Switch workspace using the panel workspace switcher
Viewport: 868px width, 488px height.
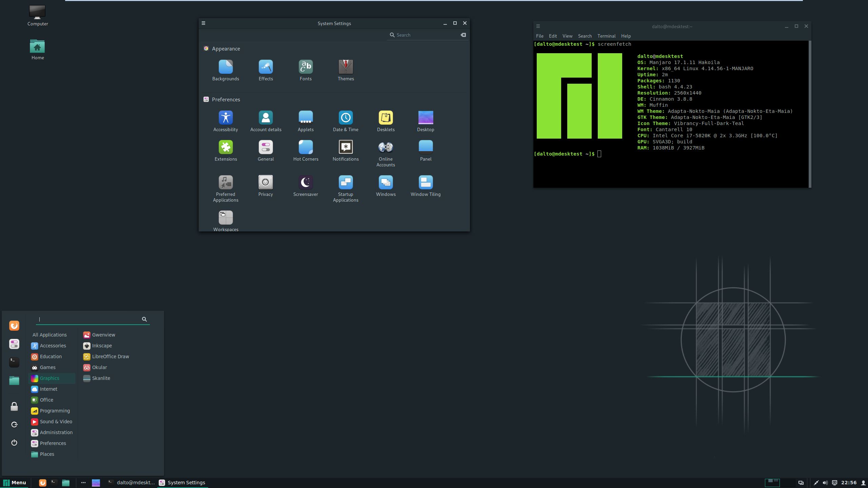point(788,483)
